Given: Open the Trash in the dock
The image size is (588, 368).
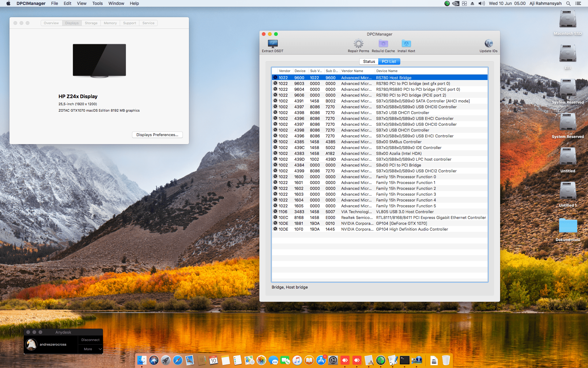Looking at the screenshot, I should [446, 360].
